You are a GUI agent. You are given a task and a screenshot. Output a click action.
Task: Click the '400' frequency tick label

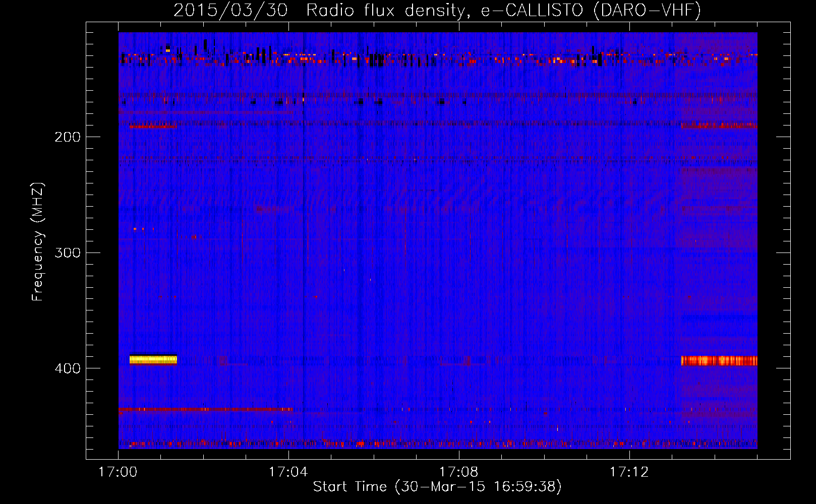click(x=68, y=368)
